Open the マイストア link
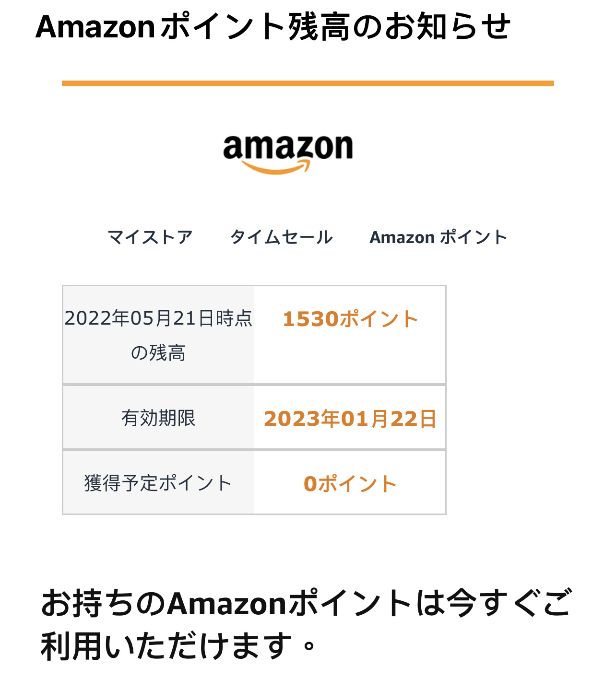The image size is (616, 690). [x=150, y=237]
